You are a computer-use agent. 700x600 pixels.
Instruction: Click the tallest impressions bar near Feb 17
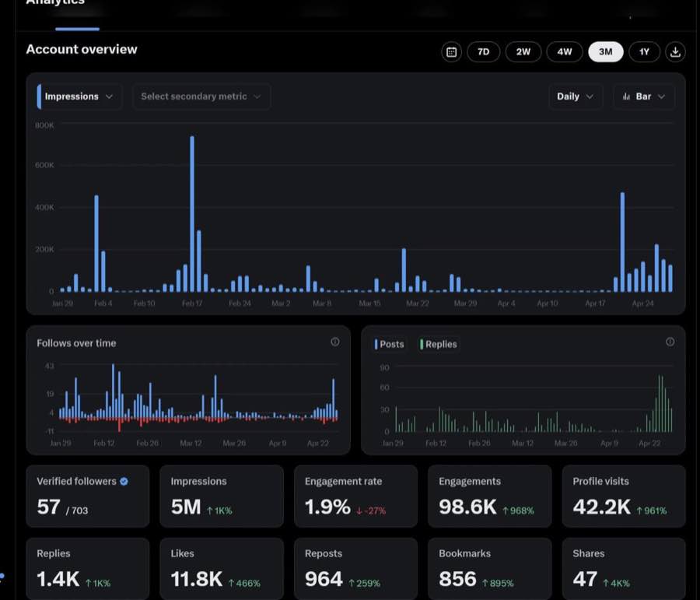pos(192,214)
